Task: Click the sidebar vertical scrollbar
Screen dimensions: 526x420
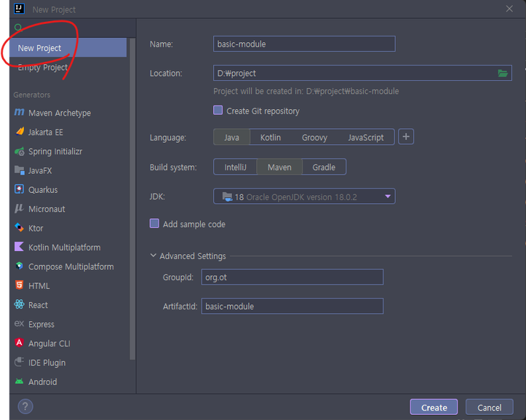Action: pyautogui.click(x=132, y=198)
